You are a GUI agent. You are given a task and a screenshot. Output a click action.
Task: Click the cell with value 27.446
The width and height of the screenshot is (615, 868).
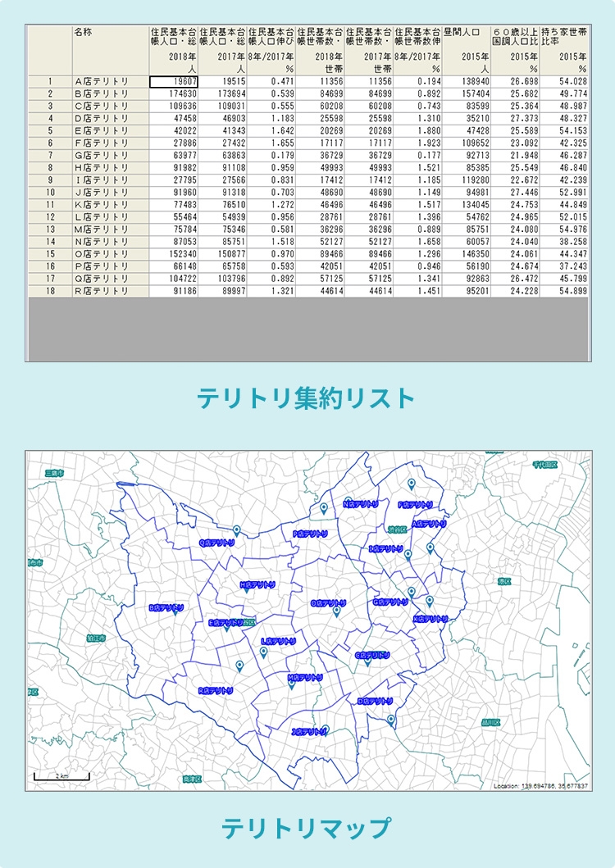pyautogui.click(x=515, y=192)
